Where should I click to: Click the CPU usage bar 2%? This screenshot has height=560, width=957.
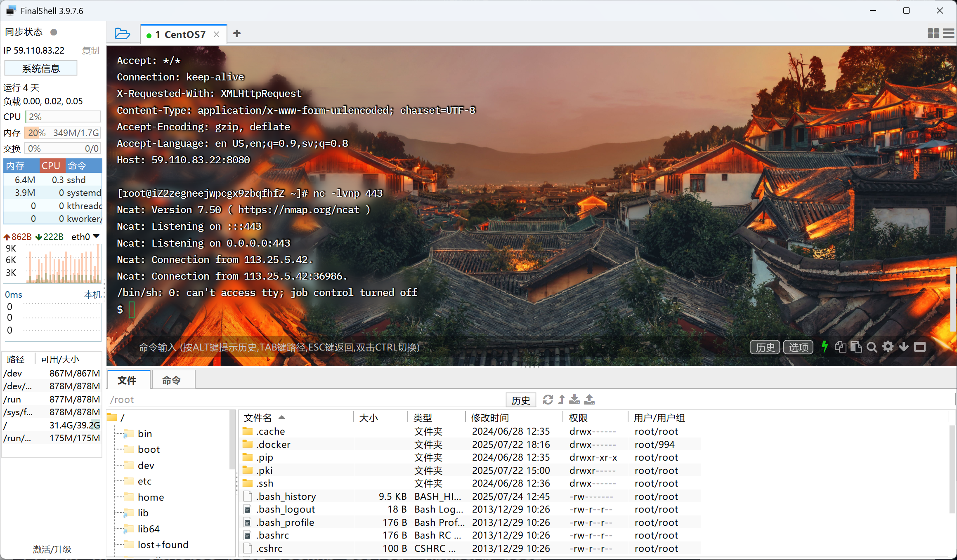click(x=63, y=117)
